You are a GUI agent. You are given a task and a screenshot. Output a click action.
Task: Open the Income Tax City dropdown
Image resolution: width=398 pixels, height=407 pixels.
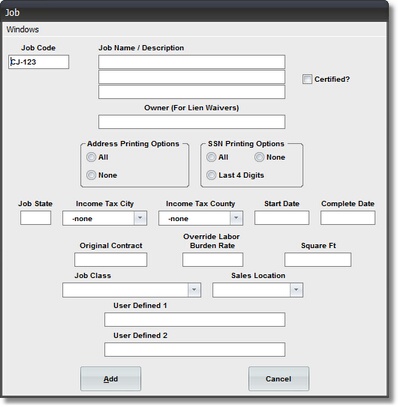click(140, 218)
